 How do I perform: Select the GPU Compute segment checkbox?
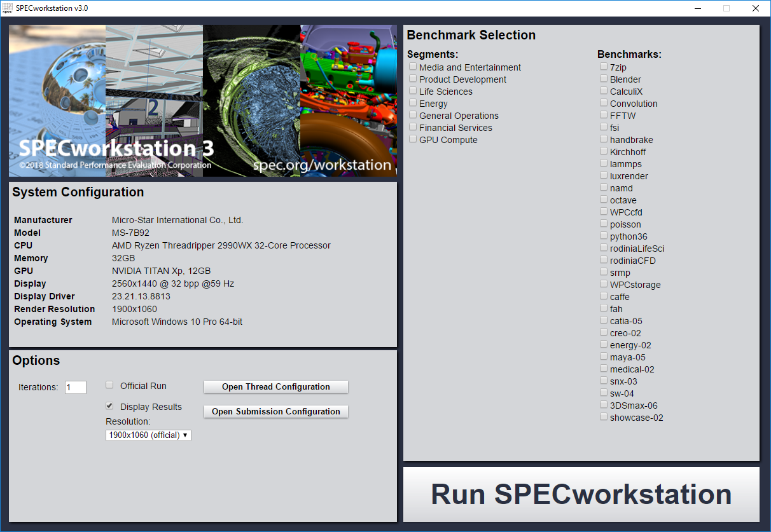(x=413, y=139)
